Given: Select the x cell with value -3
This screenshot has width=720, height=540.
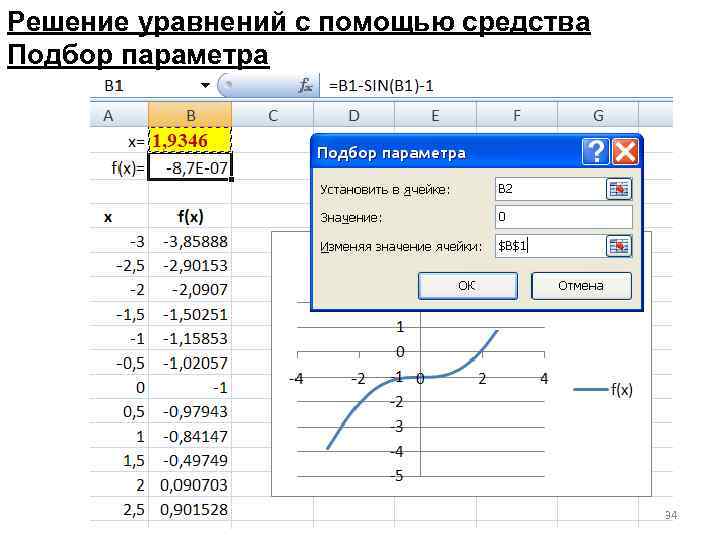Looking at the screenshot, I should click(119, 241).
